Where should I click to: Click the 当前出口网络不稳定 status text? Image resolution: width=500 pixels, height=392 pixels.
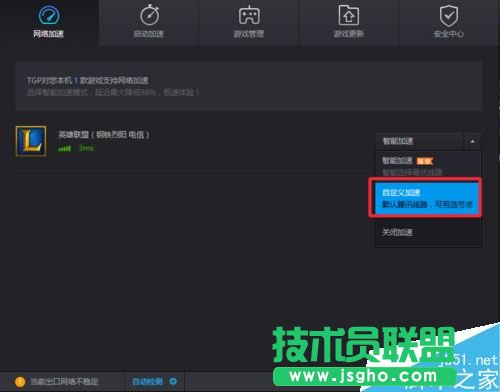pyautogui.click(x=64, y=381)
